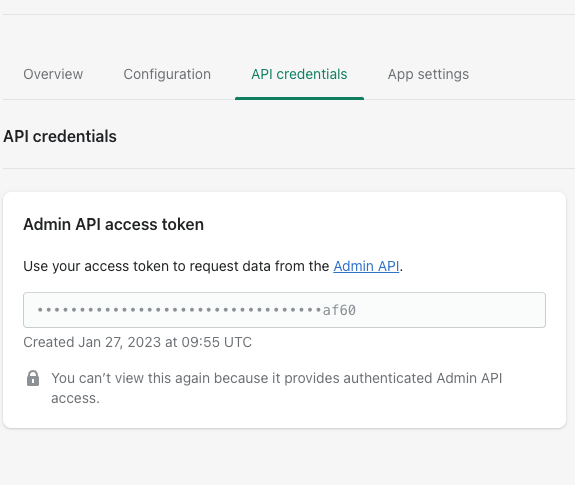Click the "You can't view this again" notice

pos(276,388)
